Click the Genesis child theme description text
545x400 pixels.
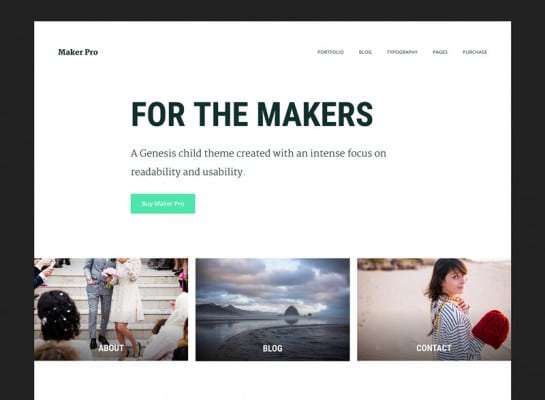(x=258, y=162)
